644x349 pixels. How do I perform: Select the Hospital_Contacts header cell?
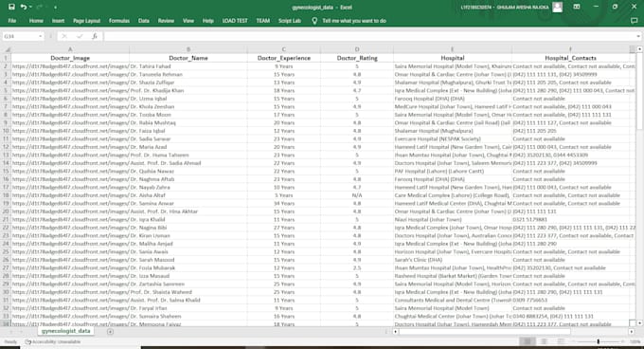click(570, 58)
